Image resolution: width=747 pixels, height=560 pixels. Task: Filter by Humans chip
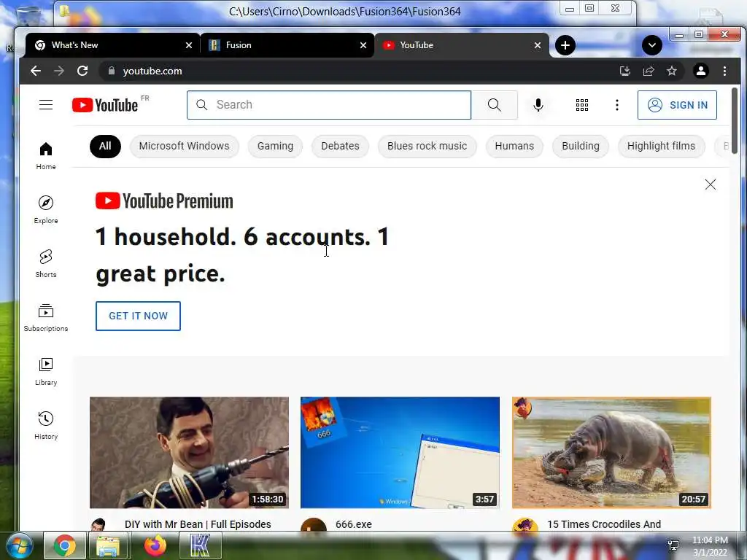point(514,146)
